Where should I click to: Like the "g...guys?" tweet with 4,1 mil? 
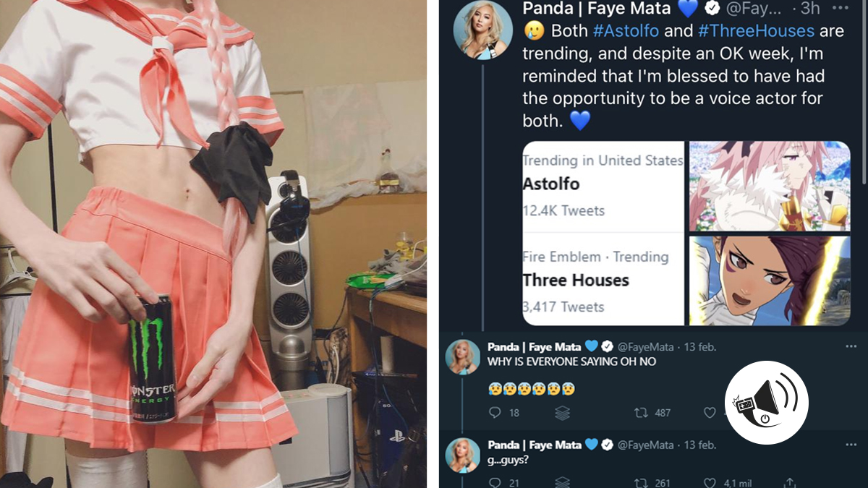[710, 482]
